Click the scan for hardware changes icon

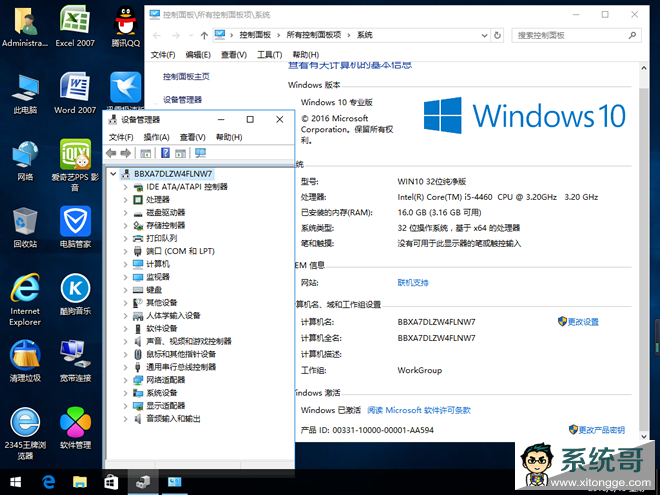click(x=200, y=153)
